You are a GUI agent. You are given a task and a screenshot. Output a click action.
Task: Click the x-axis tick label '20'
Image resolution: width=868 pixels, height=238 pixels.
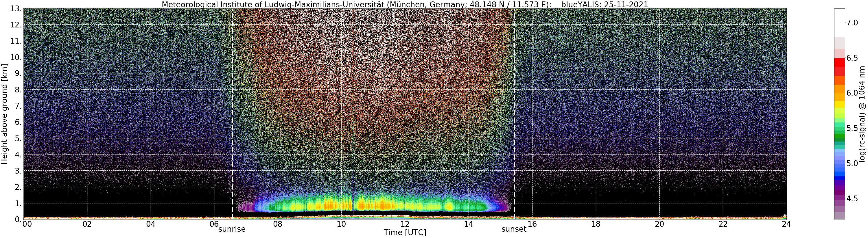(x=659, y=224)
